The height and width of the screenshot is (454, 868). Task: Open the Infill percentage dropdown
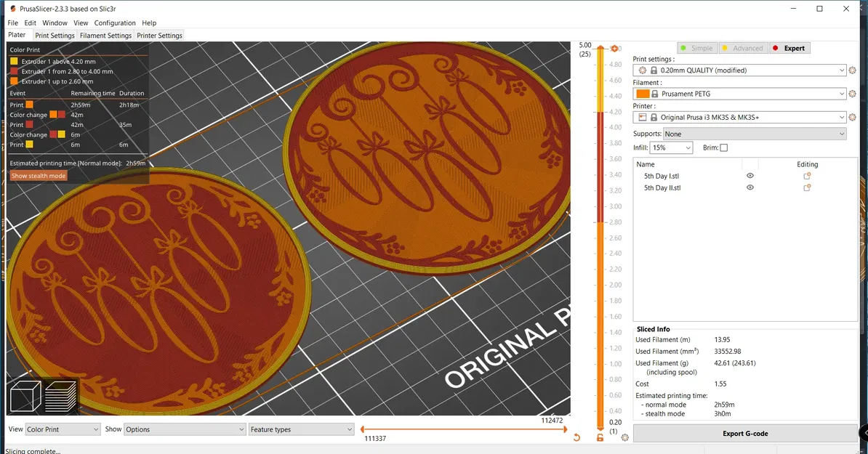(x=671, y=147)
